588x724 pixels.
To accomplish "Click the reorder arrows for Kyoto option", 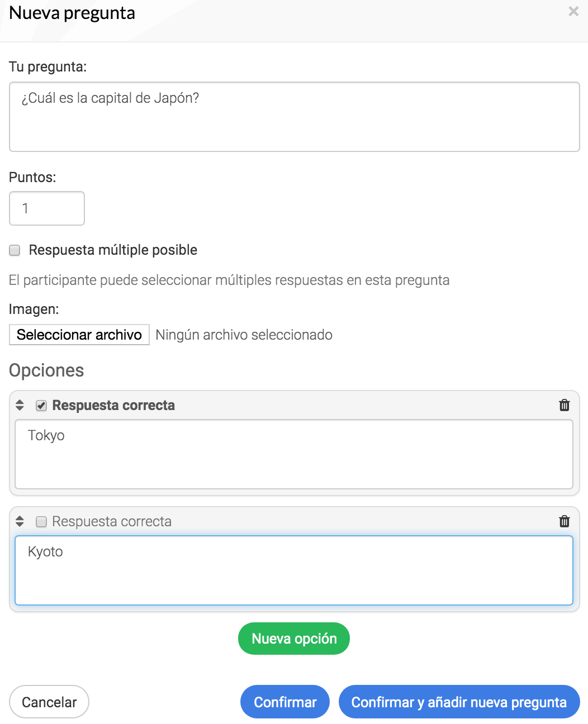I will (20, 521).
